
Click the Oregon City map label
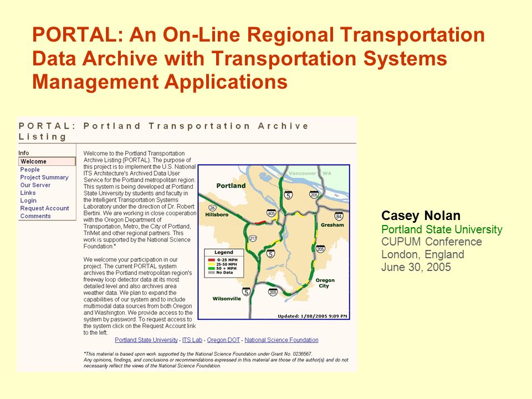(325, 283)
